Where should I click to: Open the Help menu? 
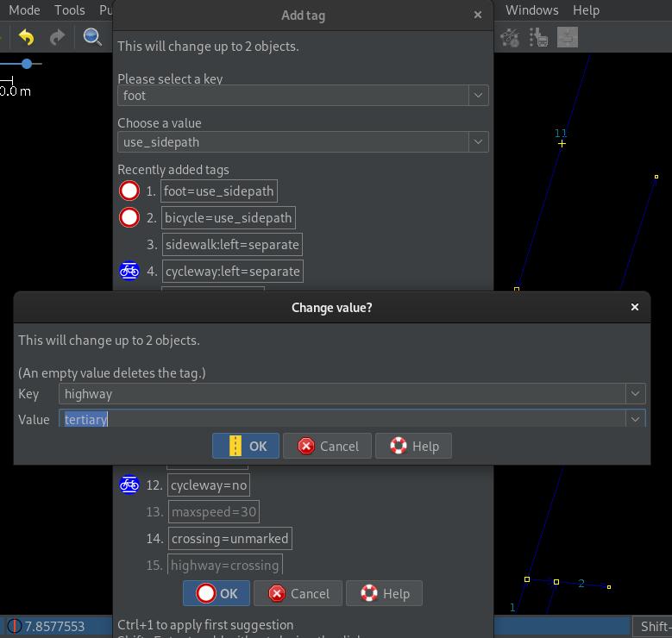(586, 9)
